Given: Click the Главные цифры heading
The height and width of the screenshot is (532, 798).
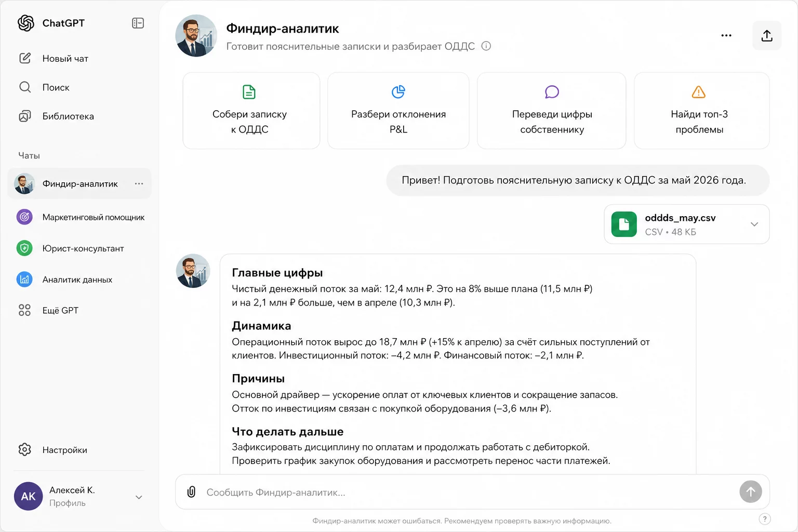Looking at the screenshot, I should pyautogui.click(x=277, y=273).
